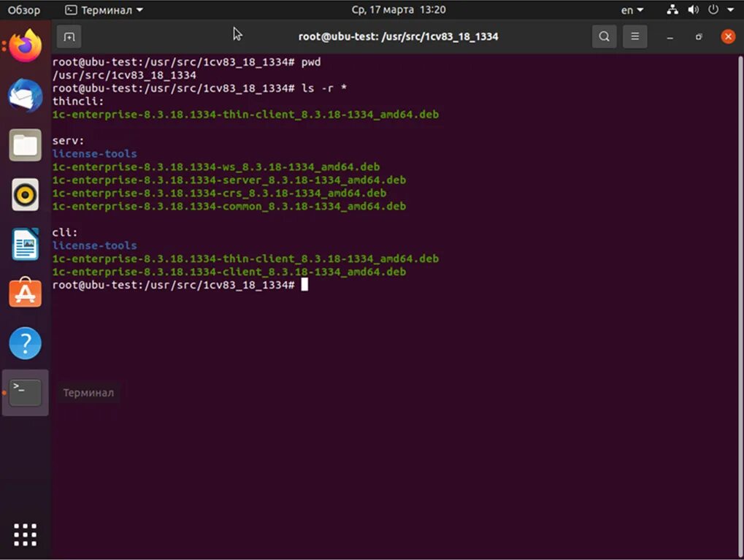Open the Ubuntu Software store
744x560 pixels.
tap(25, 293)
